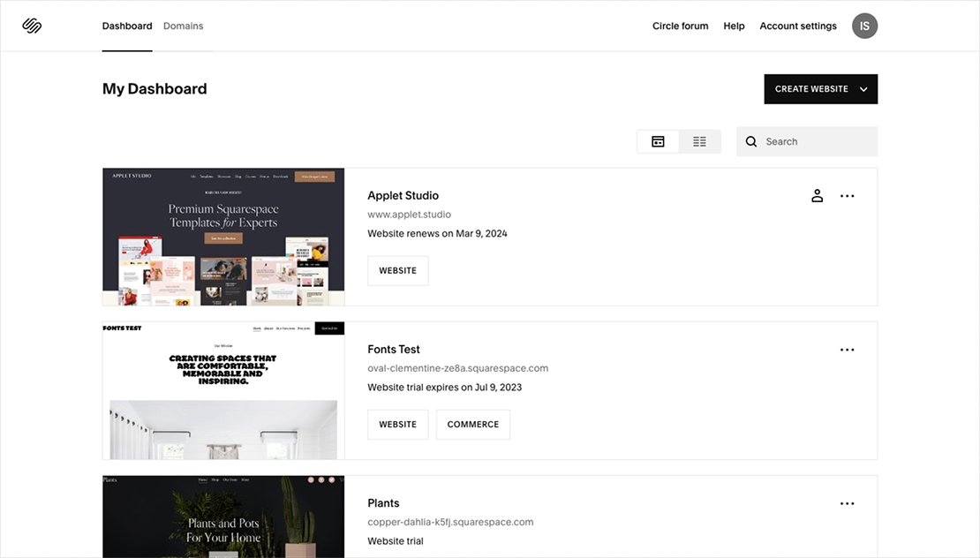Open the three-dot menu for Applet Studio
This screenshot has width=980, height=558.
(848, 195)
